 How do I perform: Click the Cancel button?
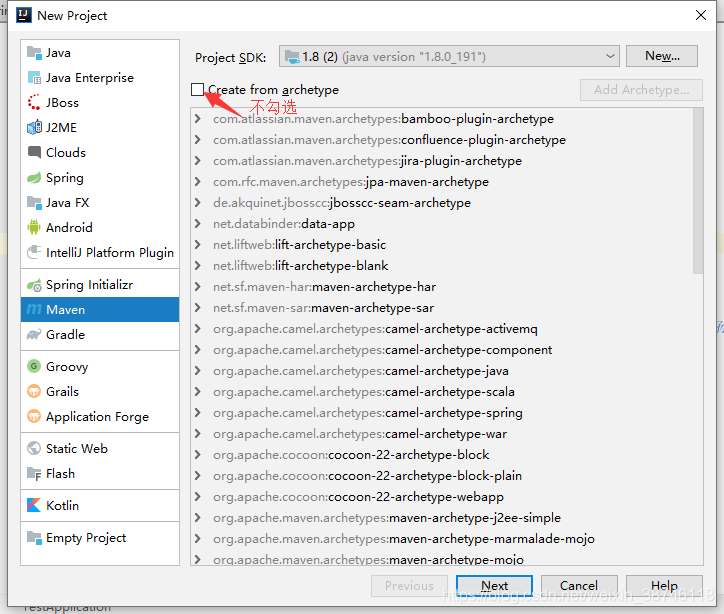[x=579, y=586]
